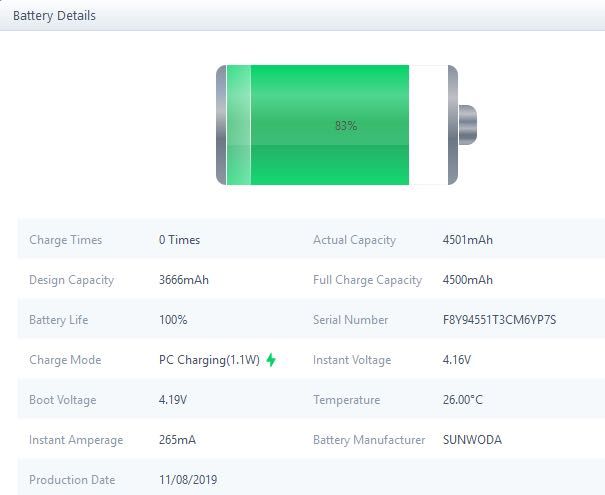Click the Actual Capacity value 4501mAh
The width and height of the screenshot is (605, 495).
pos(468,240)
